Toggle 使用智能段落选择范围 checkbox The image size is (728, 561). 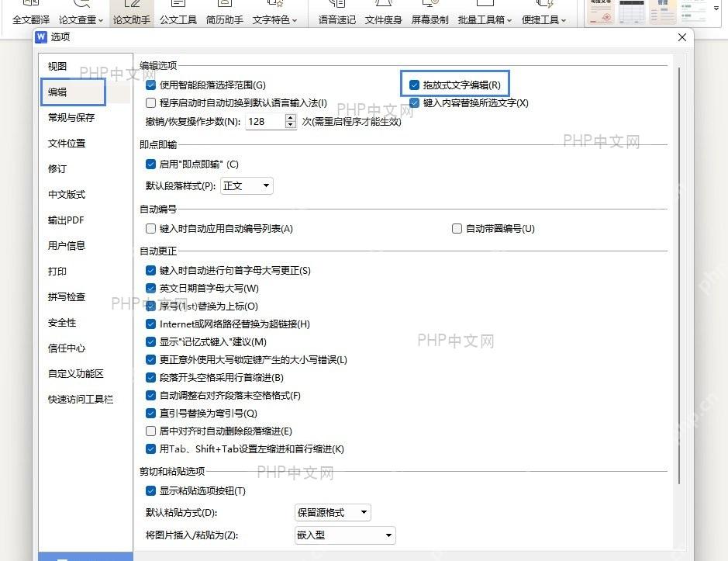150,85
